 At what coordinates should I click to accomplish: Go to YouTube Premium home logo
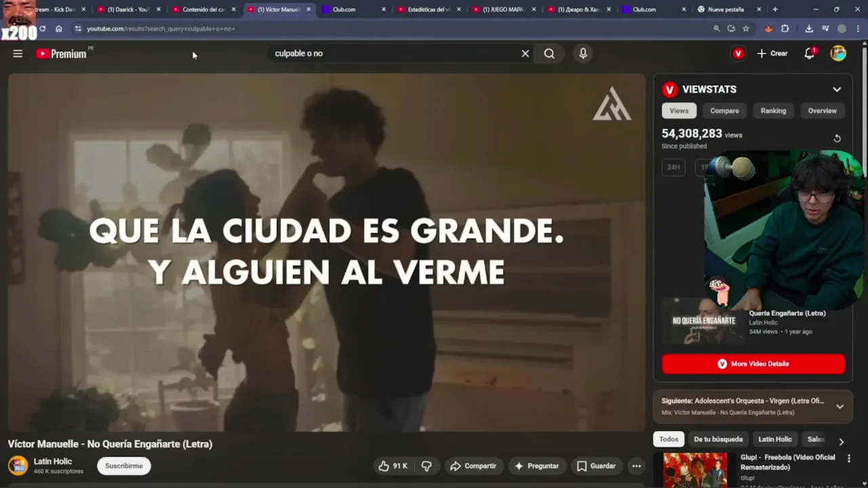click(x=62, y=54)
